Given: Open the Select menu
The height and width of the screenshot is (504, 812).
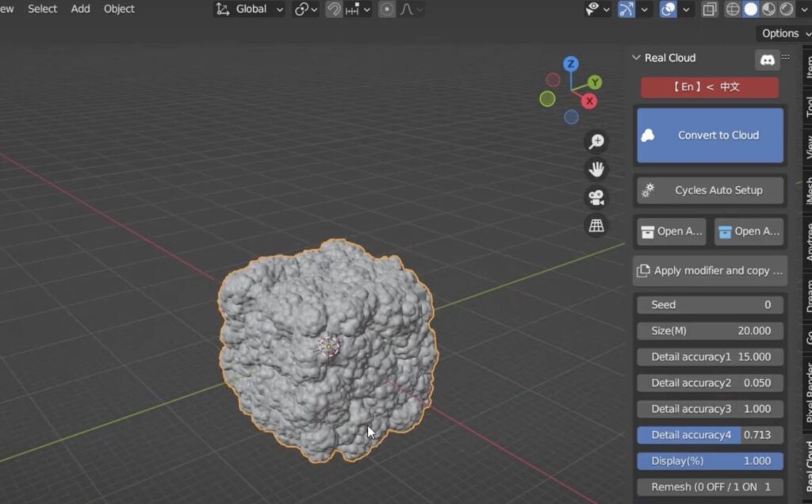Looking at the screenshot, I should click(43, 9).
